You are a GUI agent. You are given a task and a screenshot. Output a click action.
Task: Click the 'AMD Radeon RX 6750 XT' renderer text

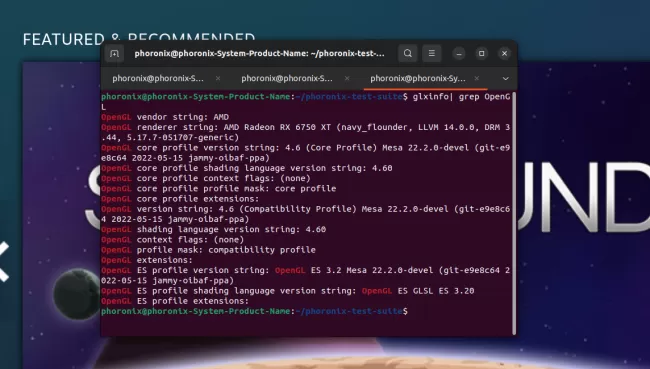tap(277, 127)
